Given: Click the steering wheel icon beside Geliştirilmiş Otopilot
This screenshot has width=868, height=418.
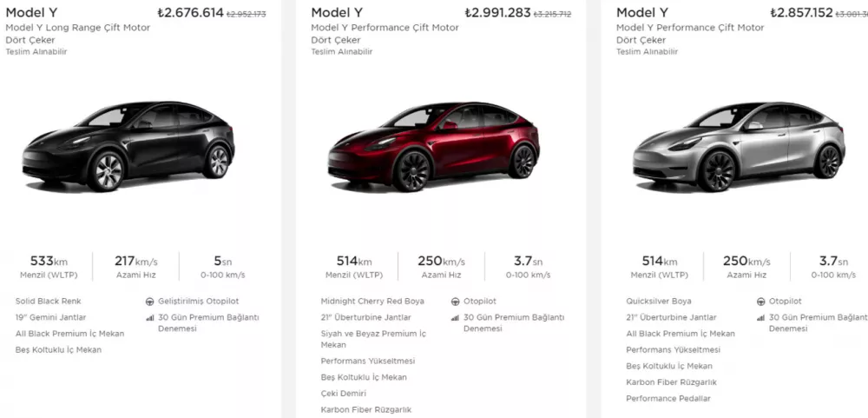Looking at the screenshot, I should pos(149,302).
